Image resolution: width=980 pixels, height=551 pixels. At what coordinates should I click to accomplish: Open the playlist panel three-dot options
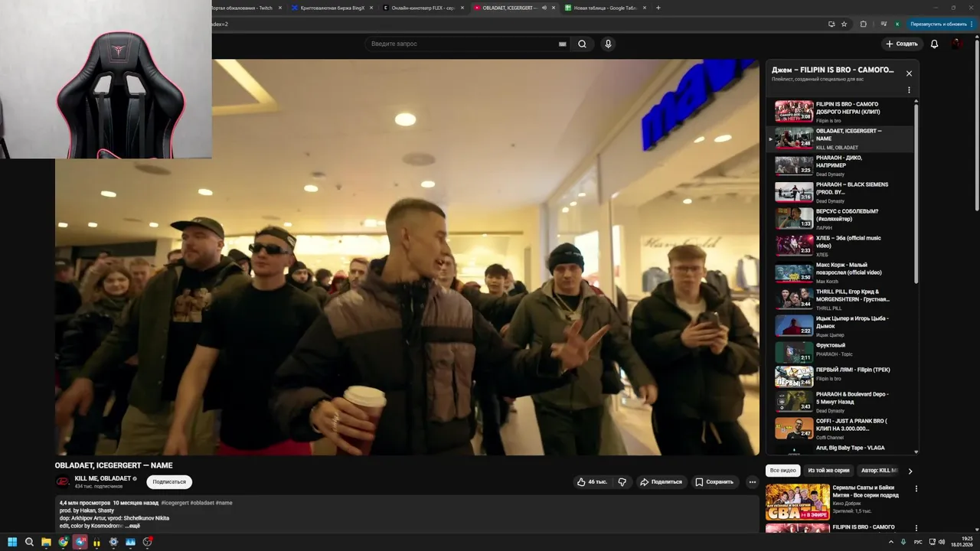909,90
